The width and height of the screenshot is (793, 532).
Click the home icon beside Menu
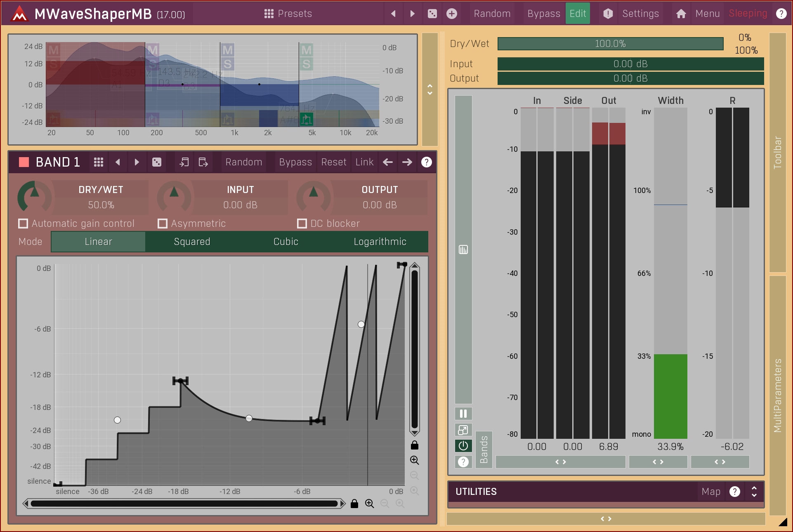681,14
